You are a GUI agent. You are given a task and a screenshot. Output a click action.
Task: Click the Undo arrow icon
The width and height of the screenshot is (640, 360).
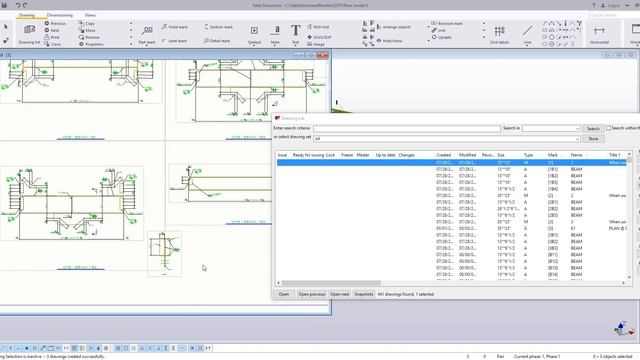pos(18,5)
